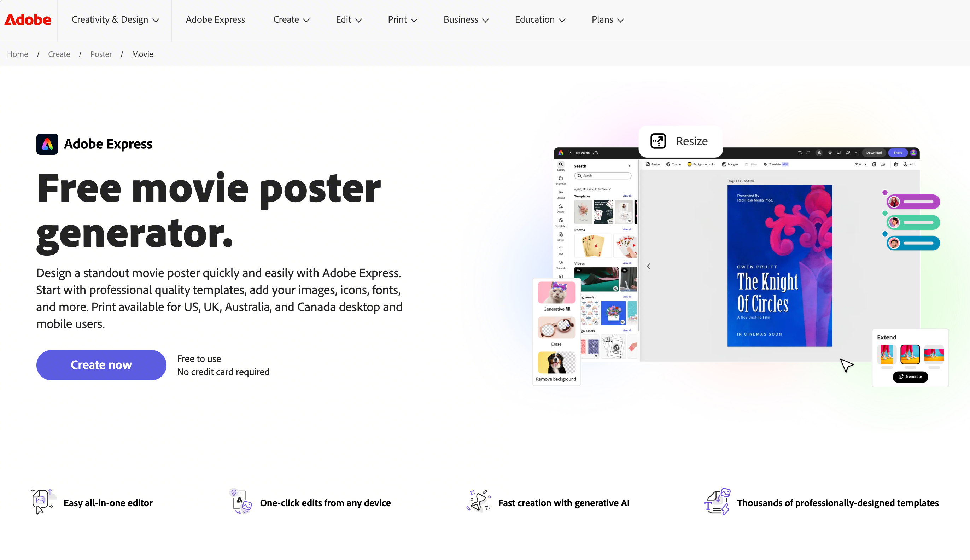Click the back arrow next to My Design
The width and height of the screenshot is (970, 560).
click(x=571, y=153)
